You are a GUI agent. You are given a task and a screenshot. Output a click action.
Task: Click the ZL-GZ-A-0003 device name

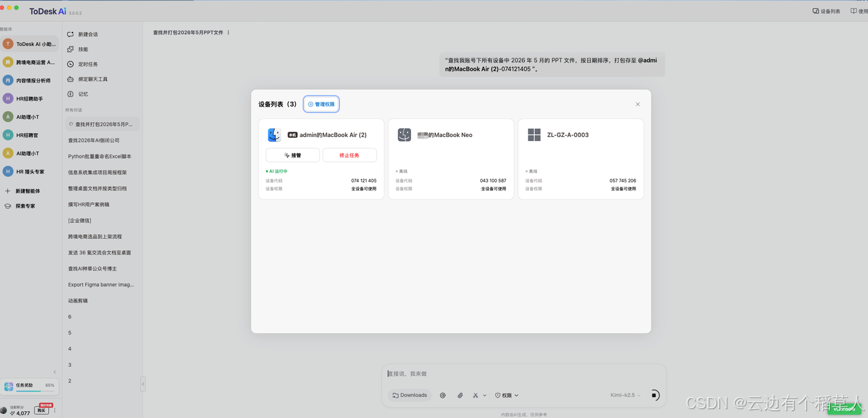(x=568, y=135)
